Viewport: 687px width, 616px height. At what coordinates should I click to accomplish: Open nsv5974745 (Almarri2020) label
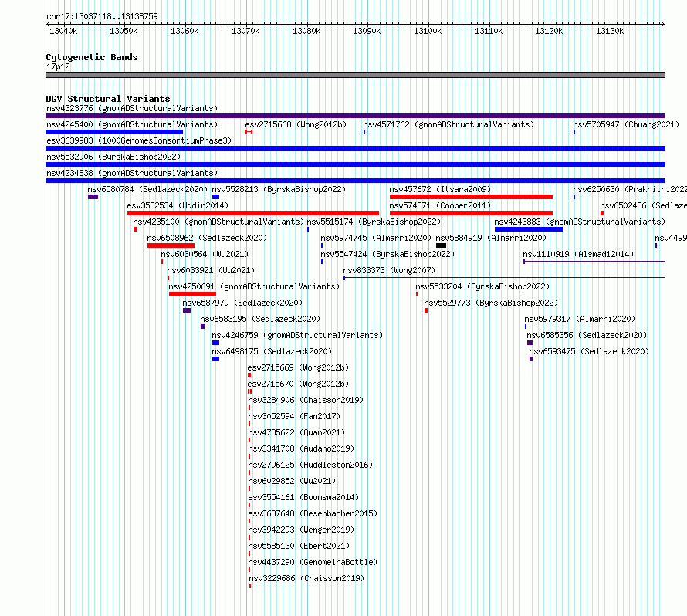click(x=376, y=238)
